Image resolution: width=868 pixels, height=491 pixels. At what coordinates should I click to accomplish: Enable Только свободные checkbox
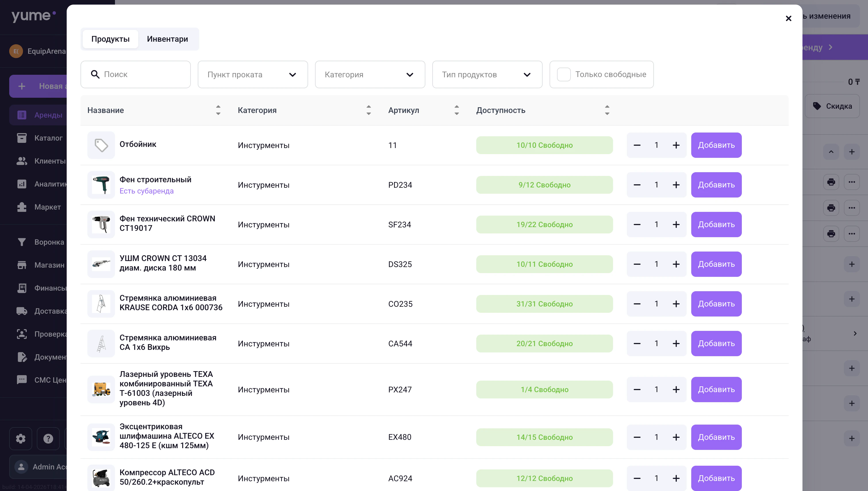click(564, 74)
